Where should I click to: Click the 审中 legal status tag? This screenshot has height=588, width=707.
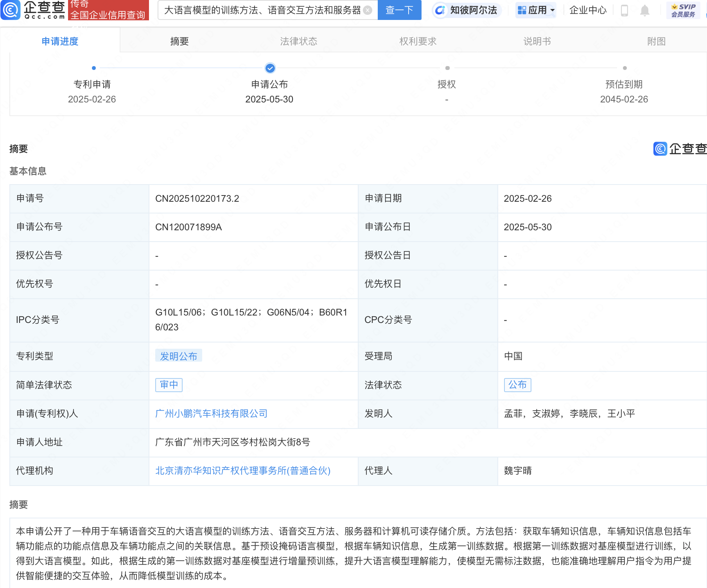click(169, 385)
